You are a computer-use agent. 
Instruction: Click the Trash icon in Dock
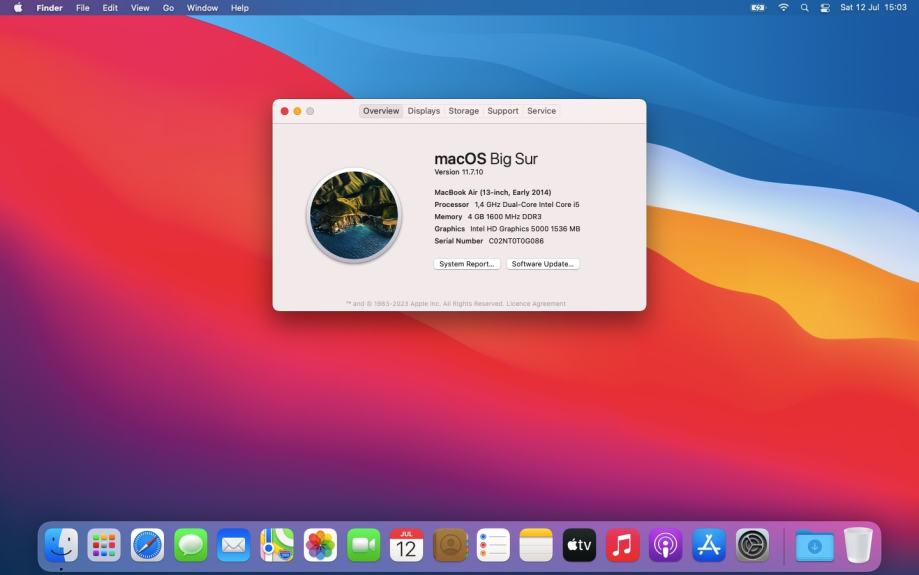[x=858, y=545]
